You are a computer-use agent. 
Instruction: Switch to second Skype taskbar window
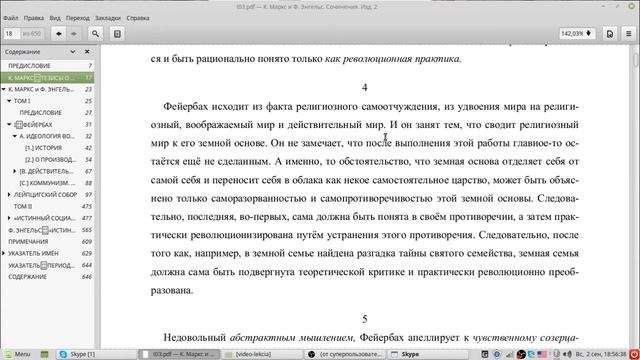coord(428,354)
